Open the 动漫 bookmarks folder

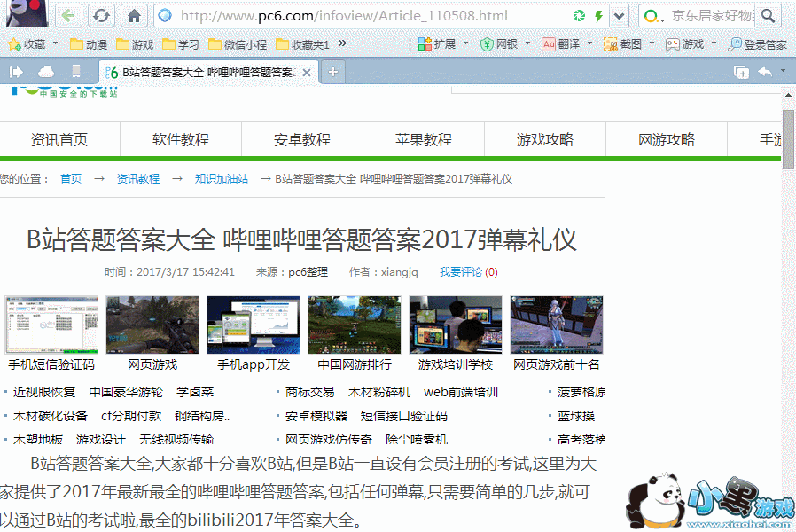[88, 43]
